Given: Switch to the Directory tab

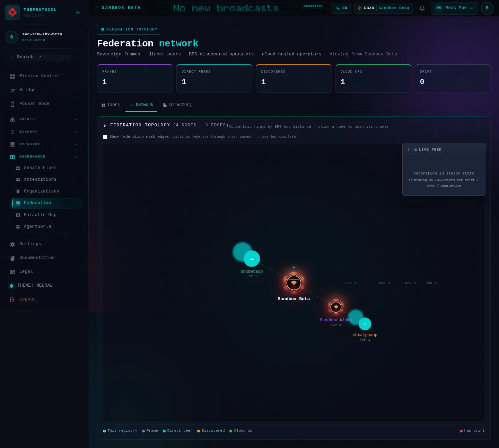Looking at the screenshot, I should (x=177, y=105).
